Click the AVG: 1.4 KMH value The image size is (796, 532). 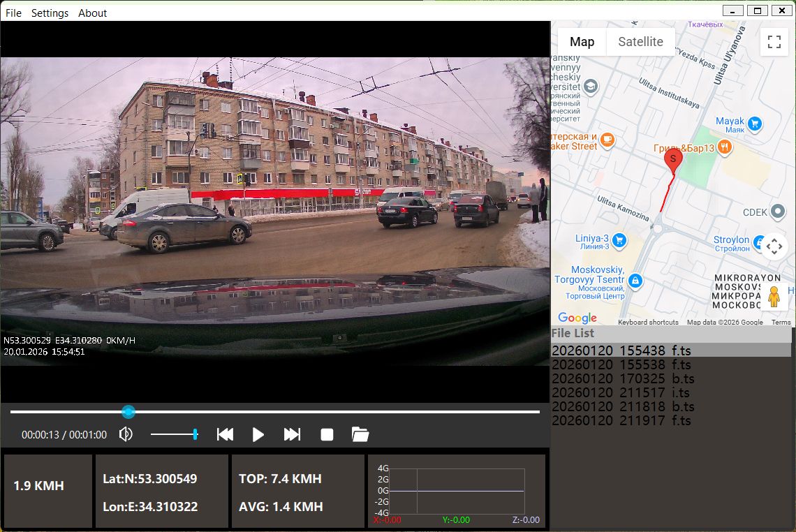pyautogui.click(x=281, y=507)
